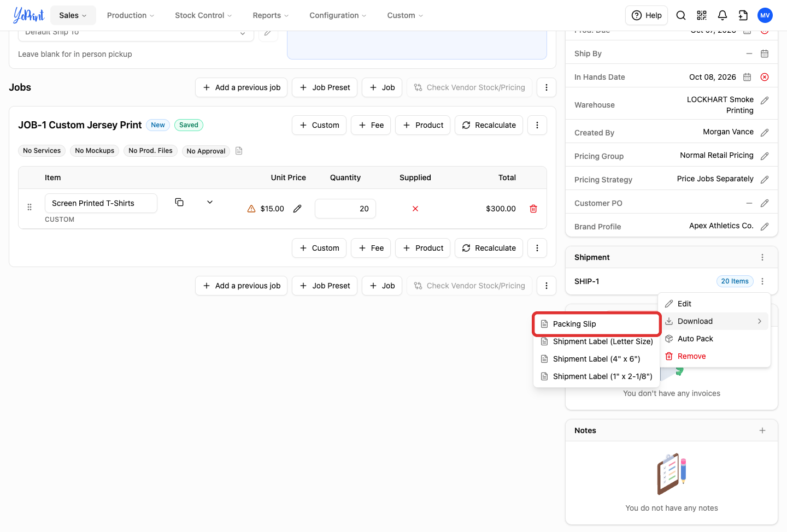Click the red X under Supplied
787x532 pixels.
click(415, 209)
